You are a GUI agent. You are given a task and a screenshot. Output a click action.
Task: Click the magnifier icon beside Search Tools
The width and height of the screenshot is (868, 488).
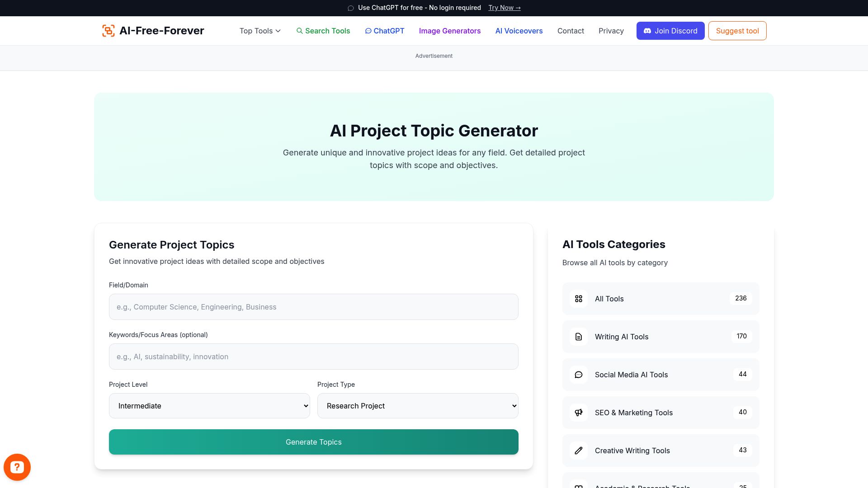point(300,31)
